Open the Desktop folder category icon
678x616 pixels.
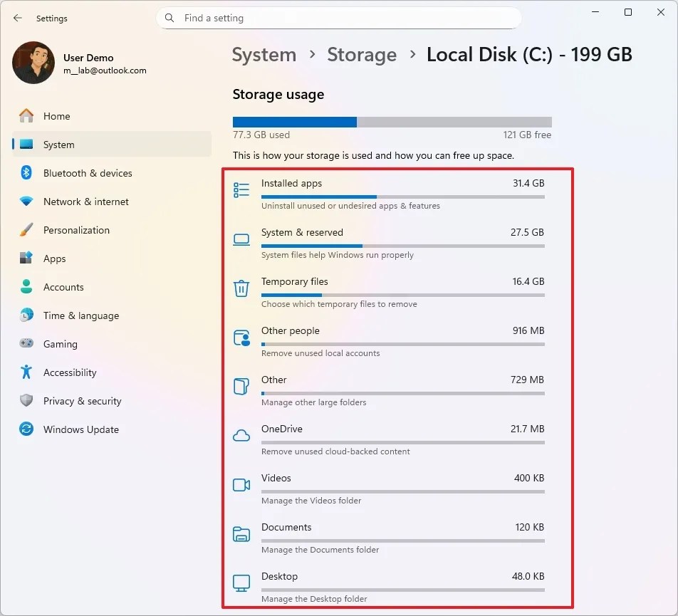[x=241, y=582]
